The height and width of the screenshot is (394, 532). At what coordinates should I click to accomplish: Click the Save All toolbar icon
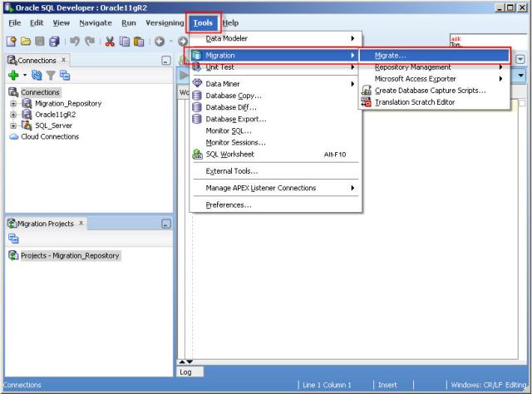coord(54,42)
